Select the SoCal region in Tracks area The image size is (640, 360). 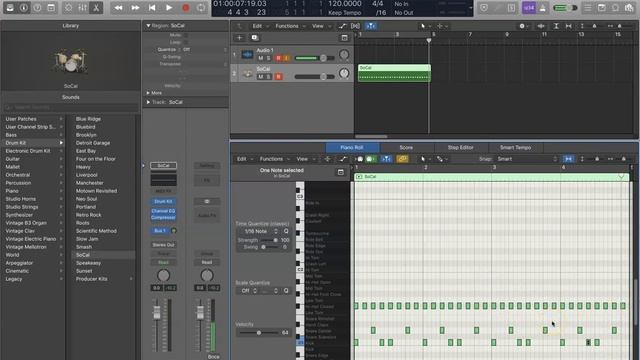click(x=394, y=73)
